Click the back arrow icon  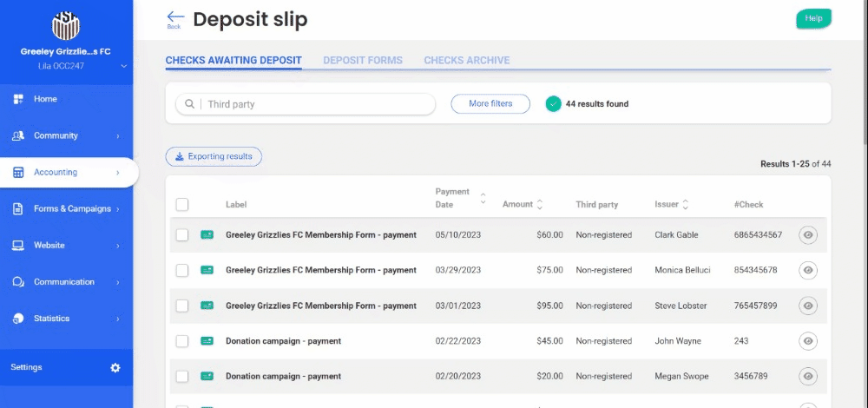(175, 17)
